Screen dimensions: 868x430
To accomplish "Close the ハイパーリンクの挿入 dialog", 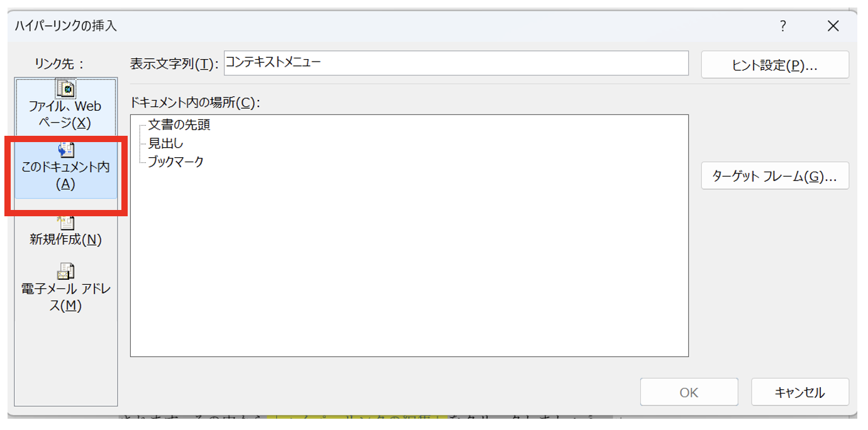I will click(x=833, y=26).
